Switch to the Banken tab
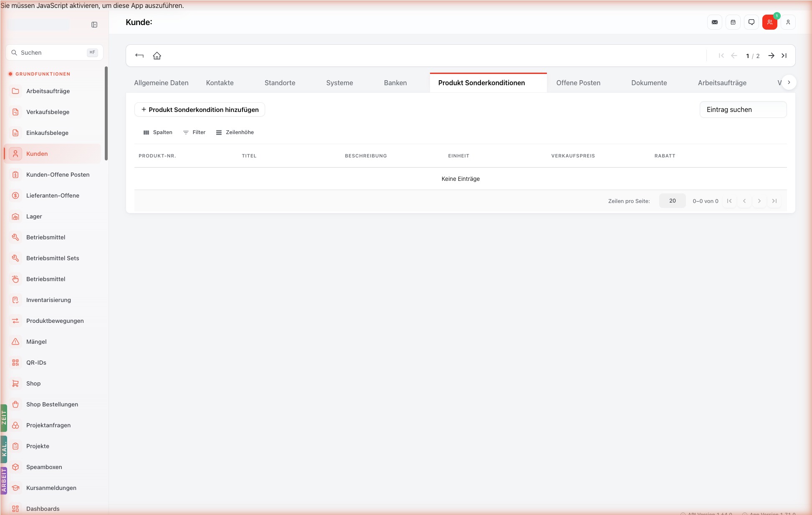The height and width of the screenshot is (515, 812). [395, 83]
